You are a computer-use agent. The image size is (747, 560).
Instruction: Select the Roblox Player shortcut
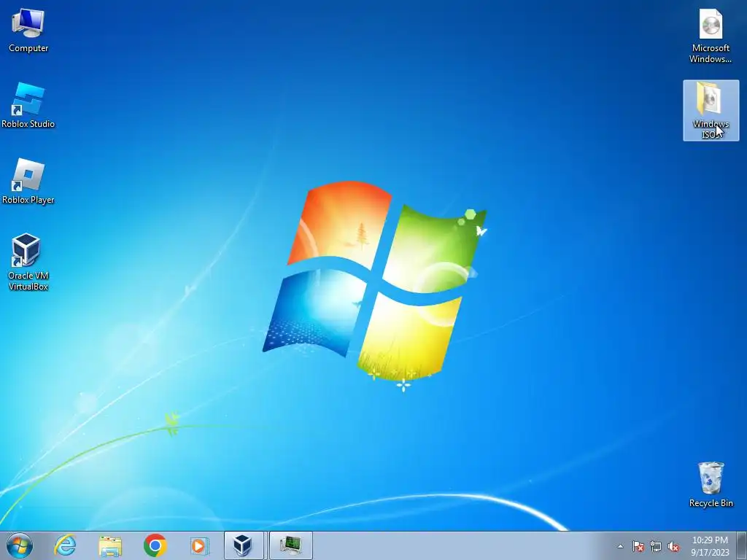pyautogui.click(x=28, y=182)
